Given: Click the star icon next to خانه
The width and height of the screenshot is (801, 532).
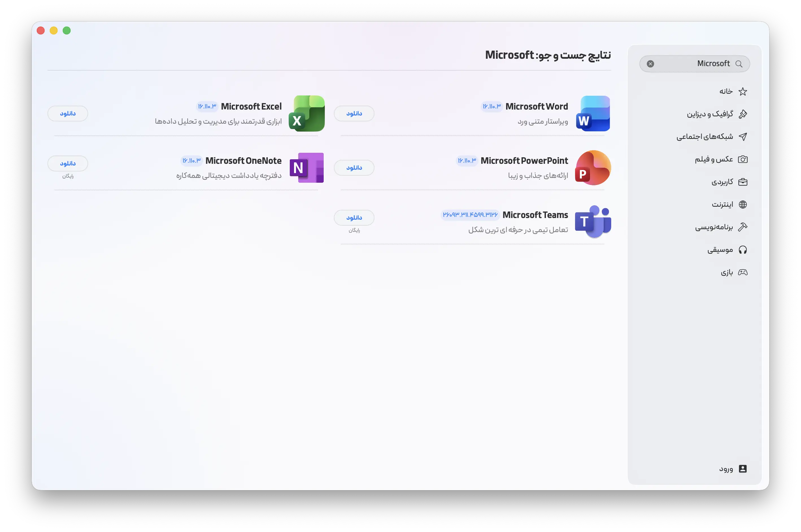Looking at the screenshot, I should 743,91.
